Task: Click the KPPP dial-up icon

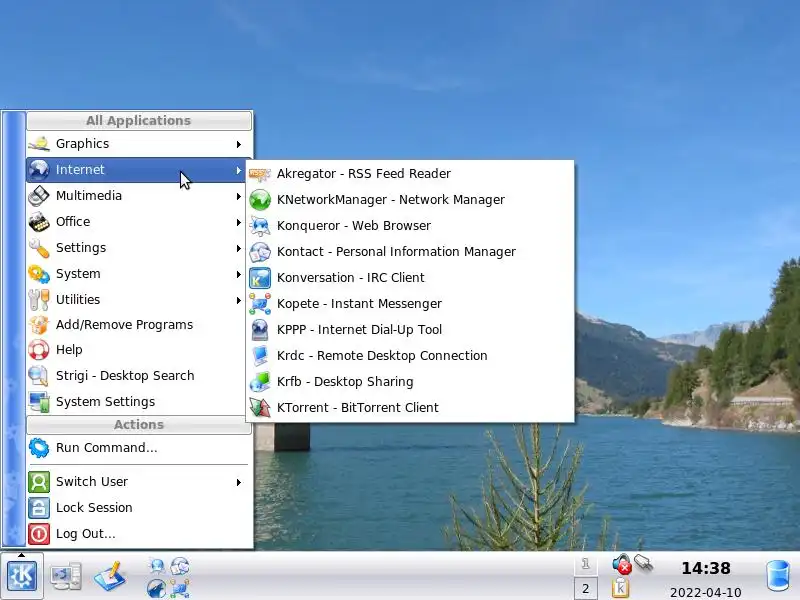Action: coord(260,330)
